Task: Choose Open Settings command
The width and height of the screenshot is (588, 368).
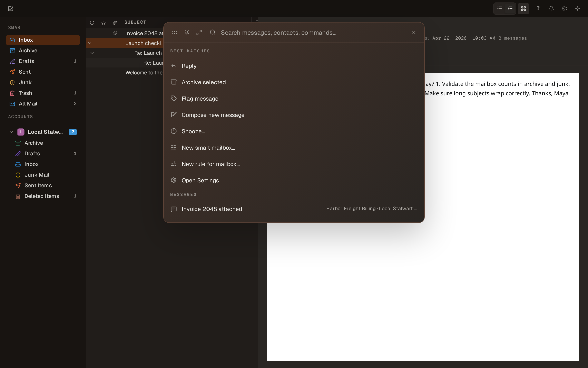Action: tap(294, 180)
